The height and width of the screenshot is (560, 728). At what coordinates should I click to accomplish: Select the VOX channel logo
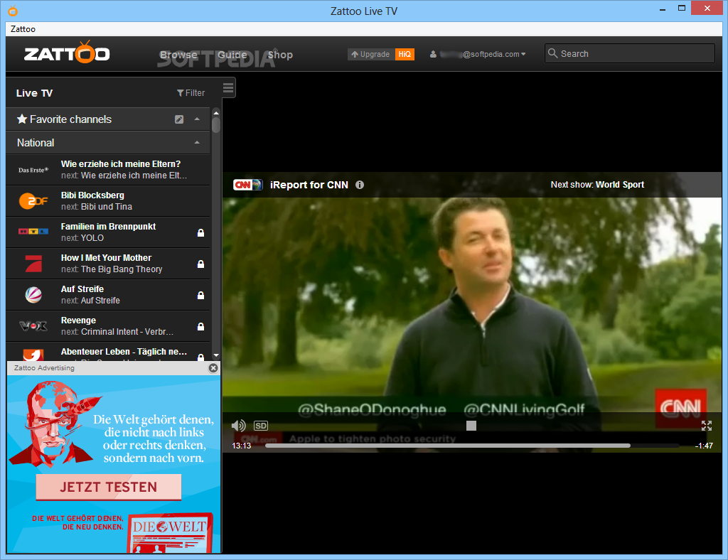(x=33, y=326)
